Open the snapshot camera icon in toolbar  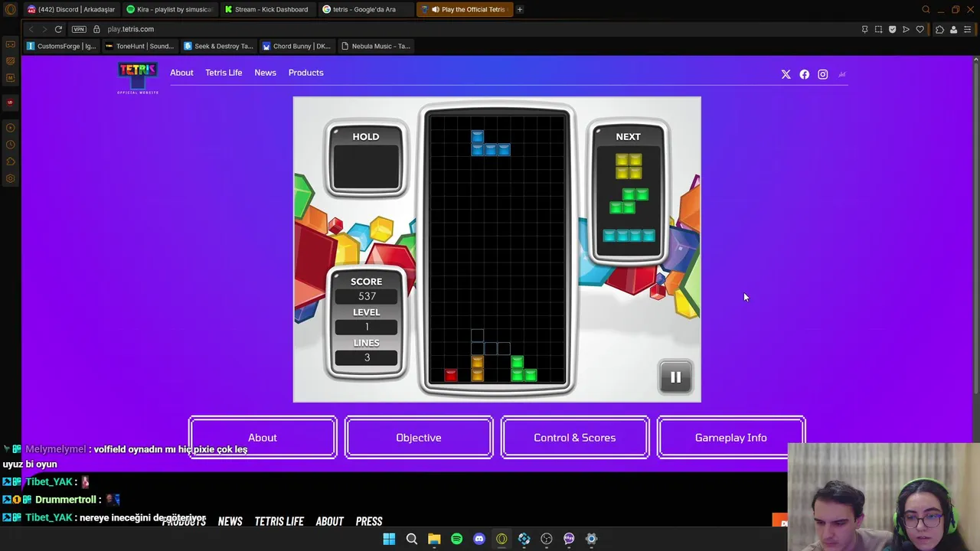click(x=878, y=29)
